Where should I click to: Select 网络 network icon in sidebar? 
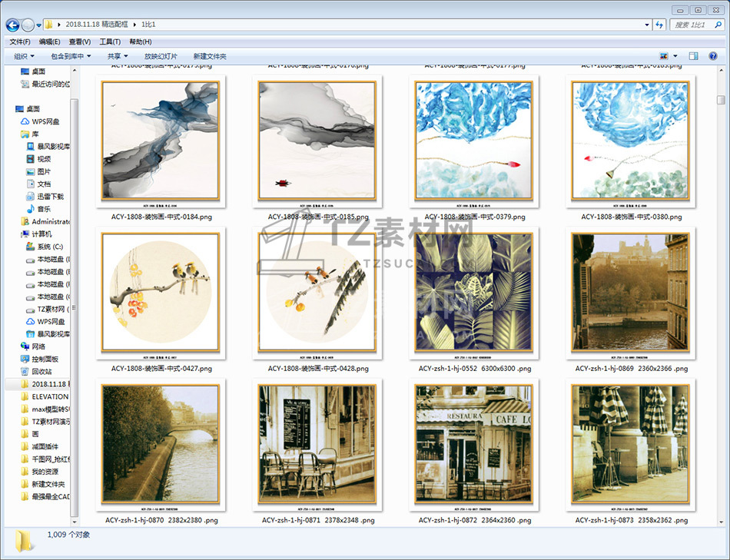tap(25, 346)
